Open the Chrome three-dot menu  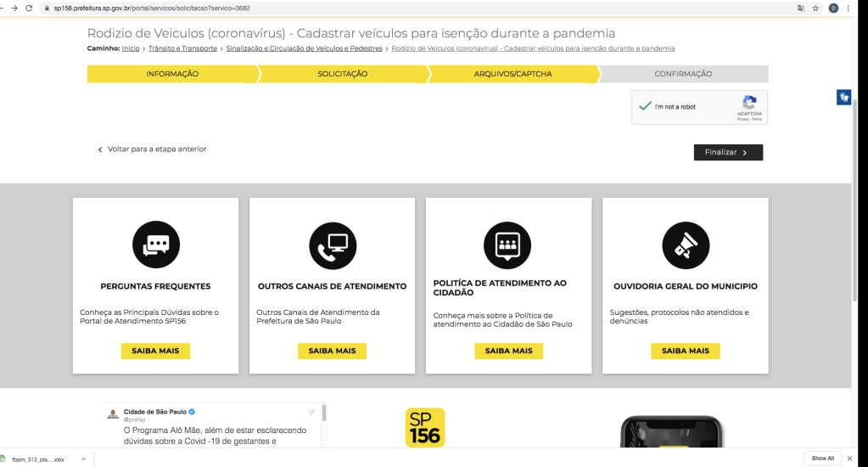[x=848, y=8]
